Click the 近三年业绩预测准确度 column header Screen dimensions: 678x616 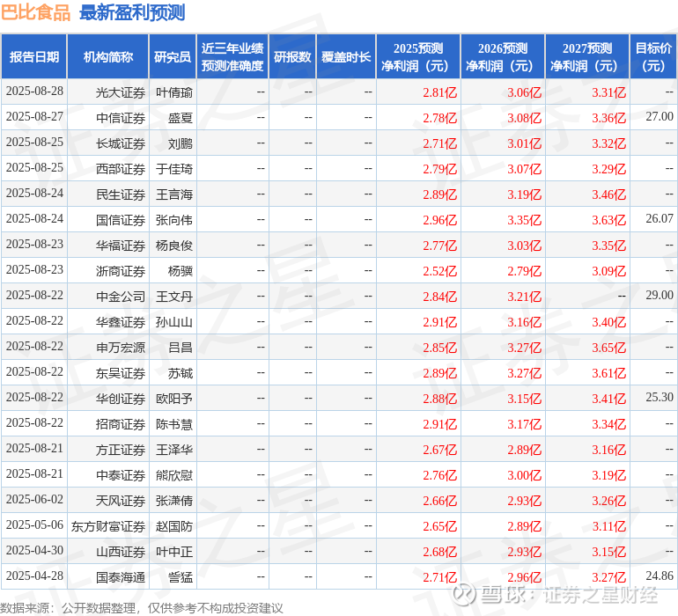pos(232,56)
